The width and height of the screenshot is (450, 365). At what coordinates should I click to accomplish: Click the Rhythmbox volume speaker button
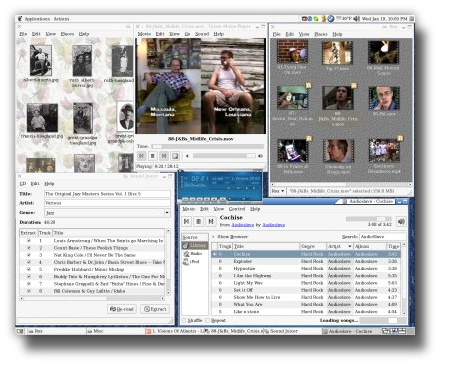401,221
